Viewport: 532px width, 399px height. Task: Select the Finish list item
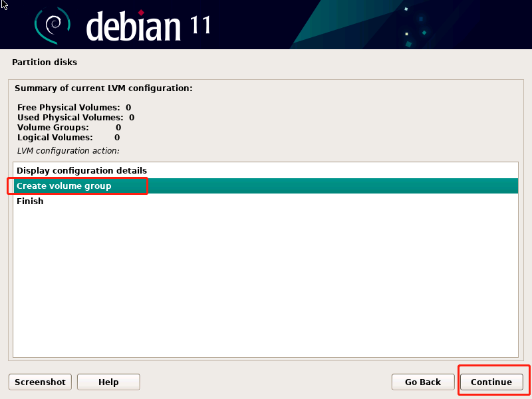click(265, 201)
